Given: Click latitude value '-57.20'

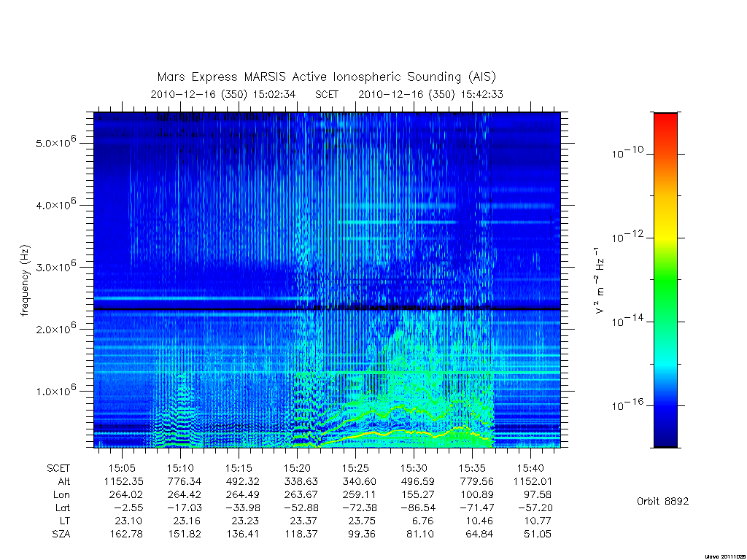Looking at the screenshot, I should click(x=534, y=508).
